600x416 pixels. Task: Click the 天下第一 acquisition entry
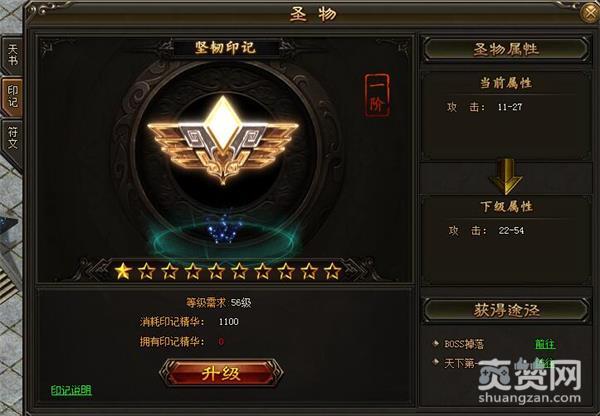458,362
